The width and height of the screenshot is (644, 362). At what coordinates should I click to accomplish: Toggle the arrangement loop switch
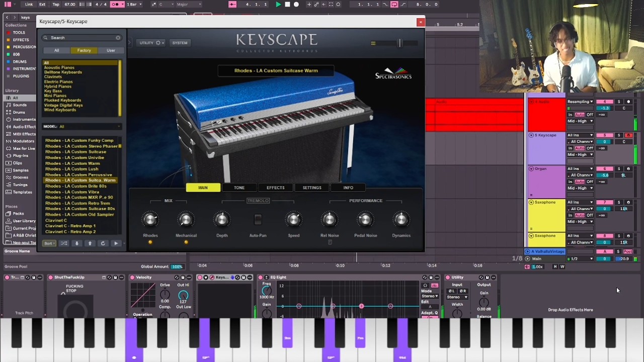tap(394, 5)
